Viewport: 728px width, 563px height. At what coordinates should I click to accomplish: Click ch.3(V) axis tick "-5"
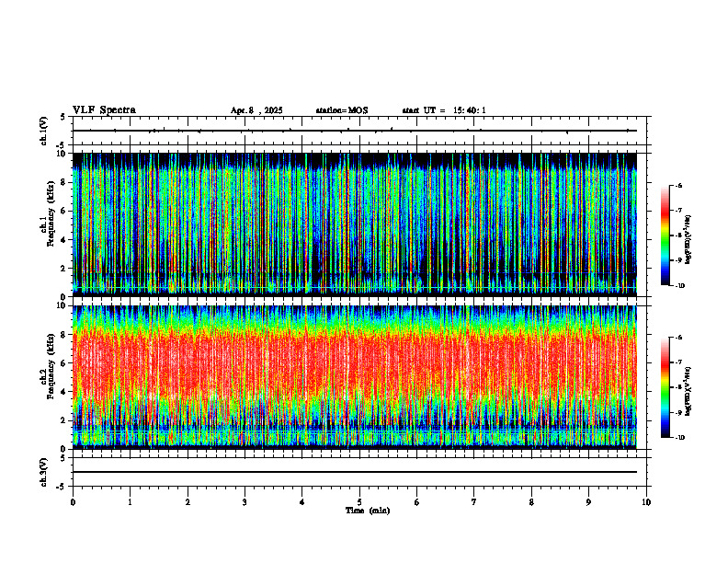pos(63,487)
